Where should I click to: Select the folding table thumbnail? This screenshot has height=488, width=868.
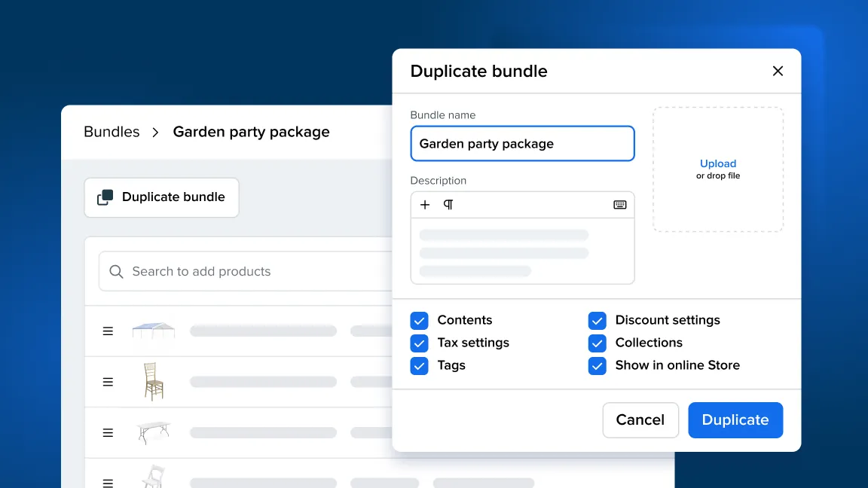[154, 433]
